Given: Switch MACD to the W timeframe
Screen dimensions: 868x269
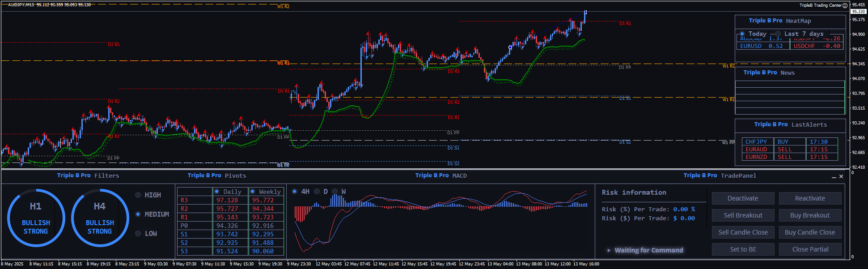Looking at the screenshot, I should click(x=334, y=192).
